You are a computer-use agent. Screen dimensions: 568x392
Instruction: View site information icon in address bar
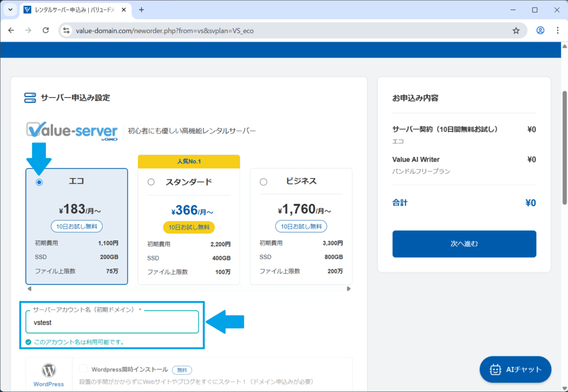(66, 30)
